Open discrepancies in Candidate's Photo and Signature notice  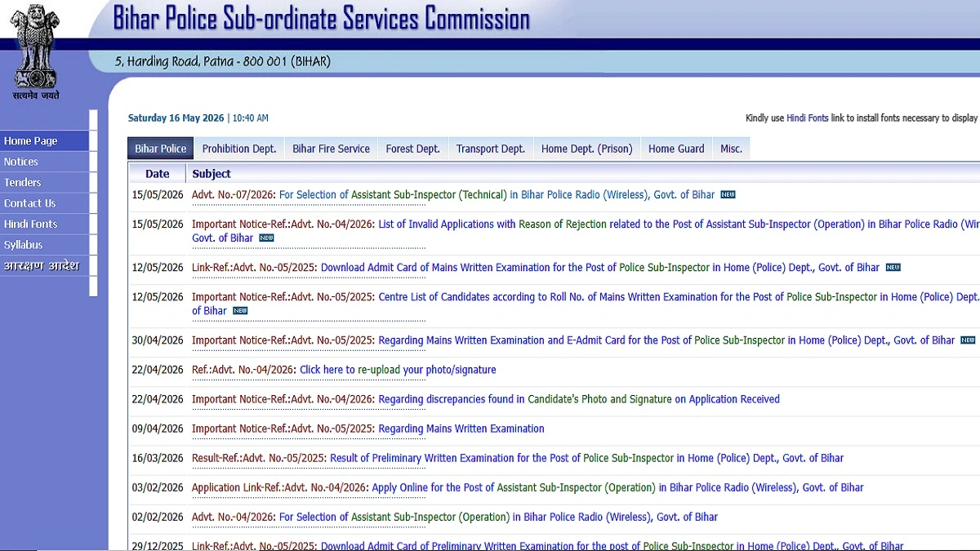pyautogui.click(x=579, y=399)
